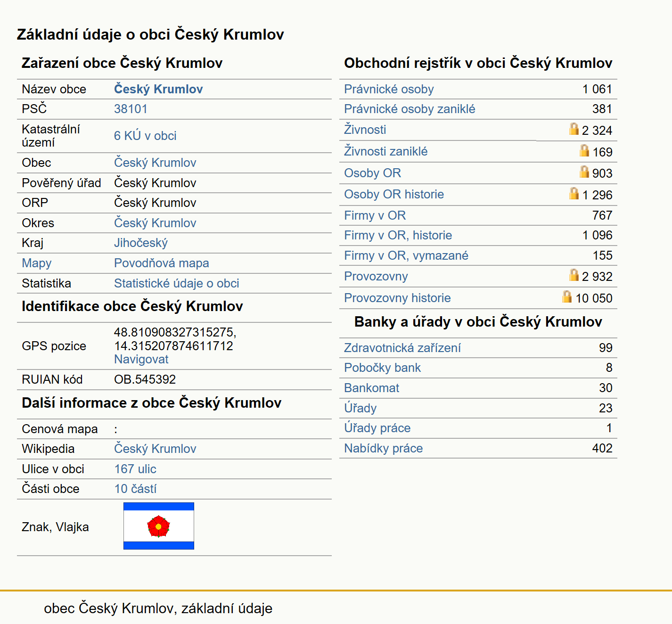Click lock icon beside Živnosti count 2 324
The image size is (672, 624).
[574, 129]
